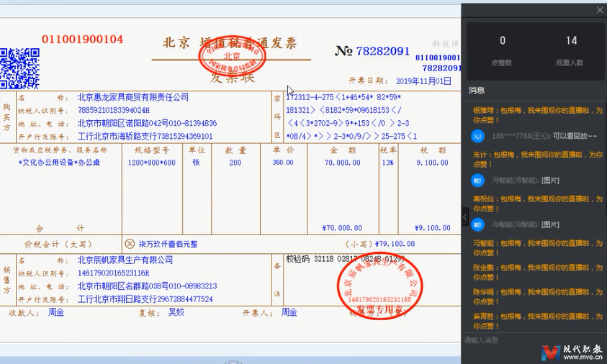This screenshot has height=364, width=607.
Task: Click tax rate 13%
Action: (388, 163)
